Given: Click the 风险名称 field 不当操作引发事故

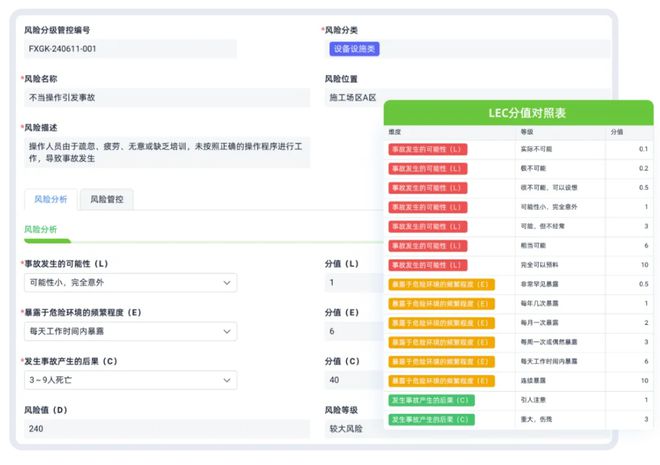Looking at the screenshot, I should pyautogui.click(x=167, y=98).
